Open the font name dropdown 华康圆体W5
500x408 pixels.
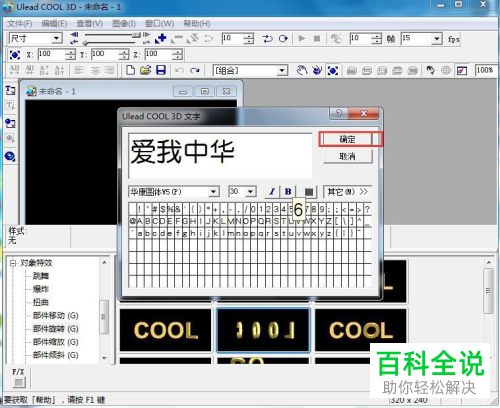point(213,192)
